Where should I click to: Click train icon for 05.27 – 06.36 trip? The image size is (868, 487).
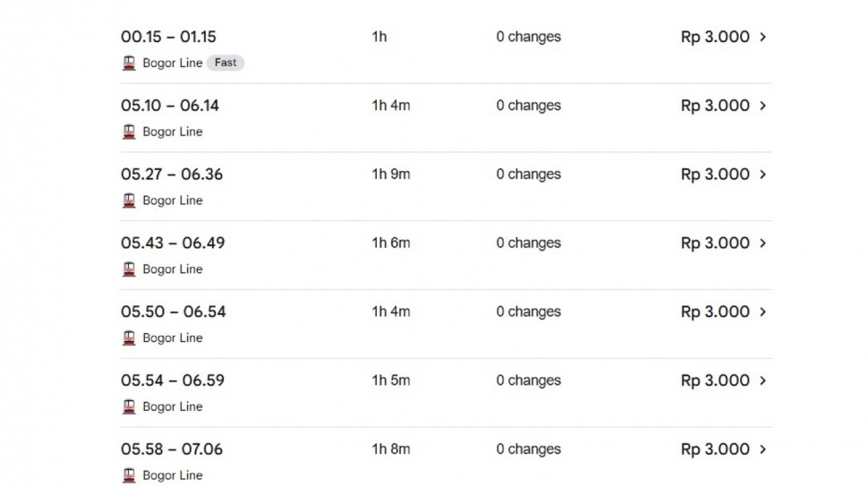click(x=129, y=201)
